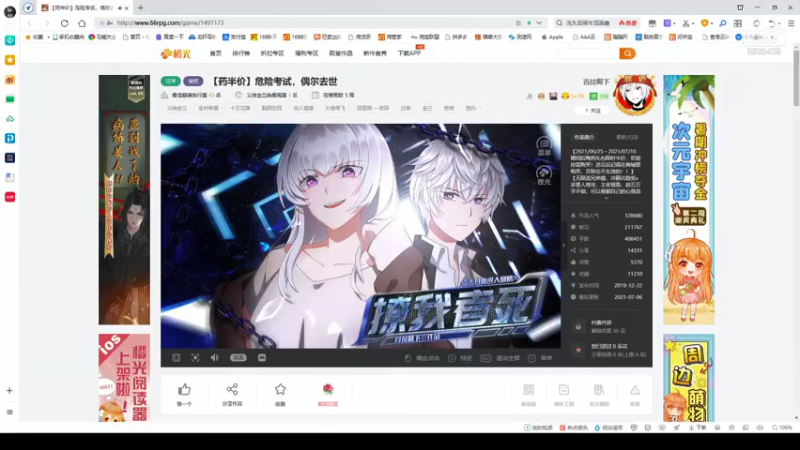Click the 橙光 site logo
The width and height of the screenshot is (800, 450).
[x=176, y=54]
